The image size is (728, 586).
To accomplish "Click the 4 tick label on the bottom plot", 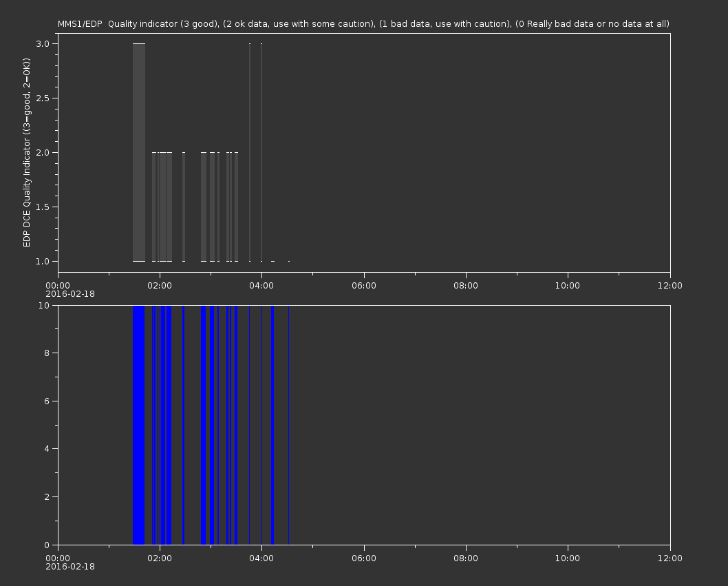I will click(x=47, y=449).
